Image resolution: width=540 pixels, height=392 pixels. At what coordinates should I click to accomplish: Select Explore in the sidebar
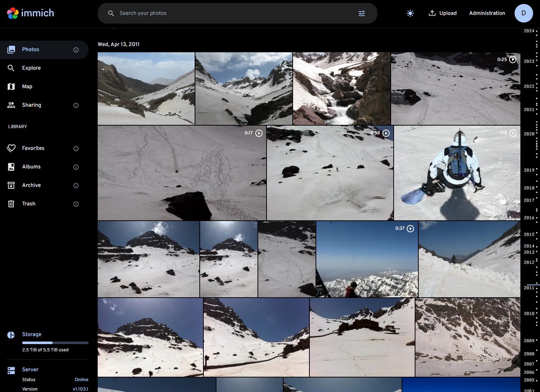(x=31, y=68)
